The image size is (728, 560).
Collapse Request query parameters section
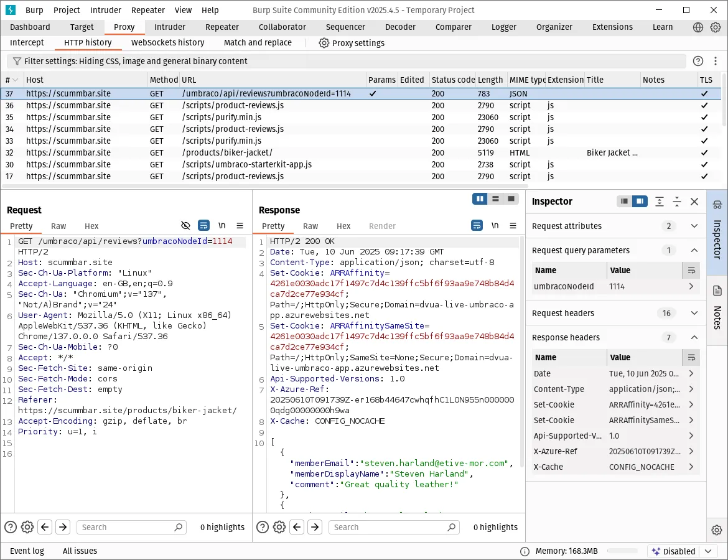[x=694, y=250]
